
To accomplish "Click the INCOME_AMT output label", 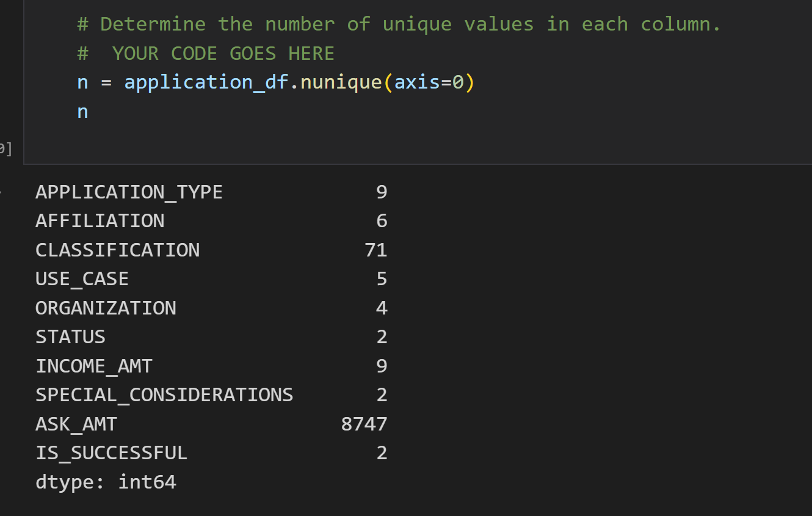I will (94, 366).
